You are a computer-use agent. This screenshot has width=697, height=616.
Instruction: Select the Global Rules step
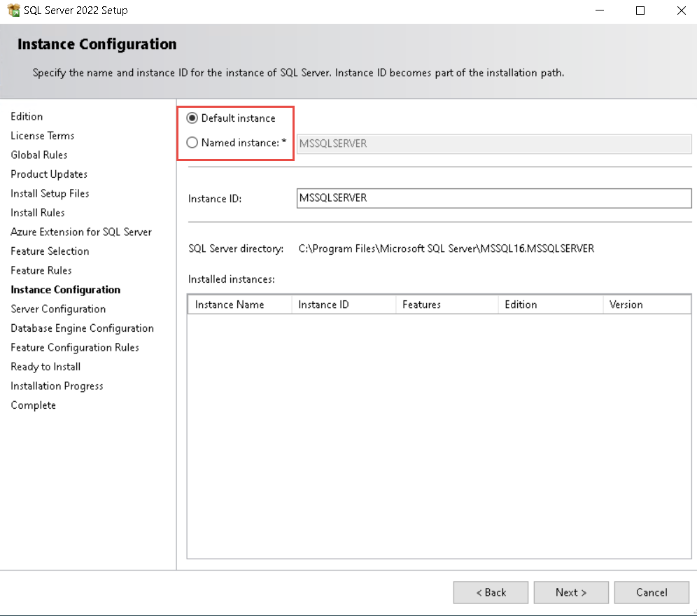click(x=39, y=155)
